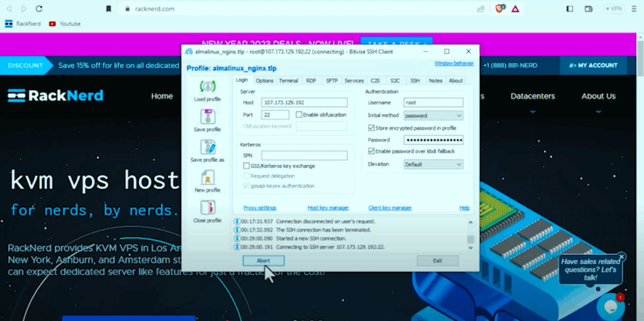Click the browser address bar URL
The height and width of the screenshot is (321, 644).
click(x=155, y=9)
